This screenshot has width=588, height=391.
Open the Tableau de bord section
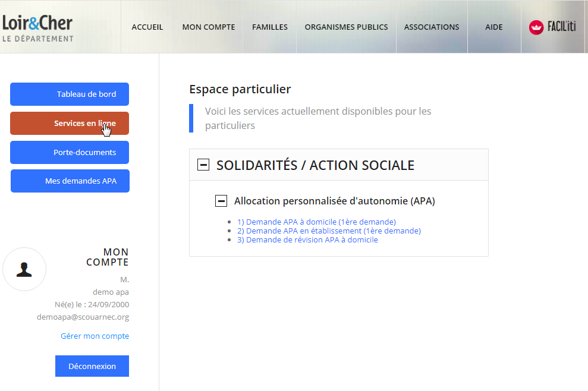[69, 94]
